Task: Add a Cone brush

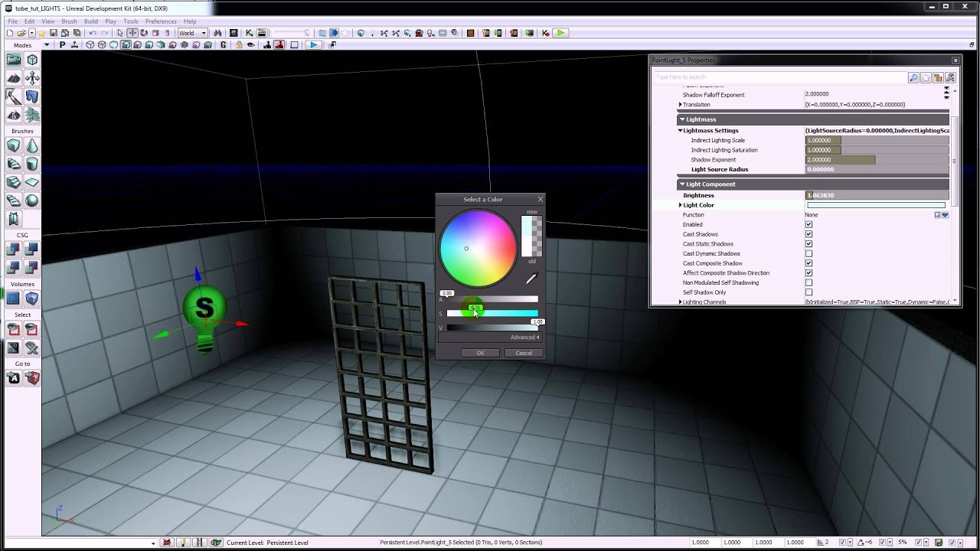Action: point(32,145)
